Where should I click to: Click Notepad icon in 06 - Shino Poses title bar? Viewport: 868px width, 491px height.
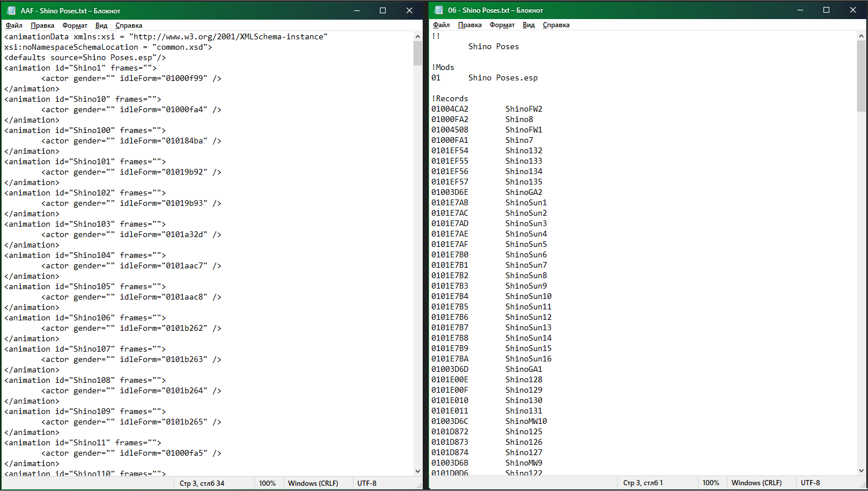coord(438,10)
